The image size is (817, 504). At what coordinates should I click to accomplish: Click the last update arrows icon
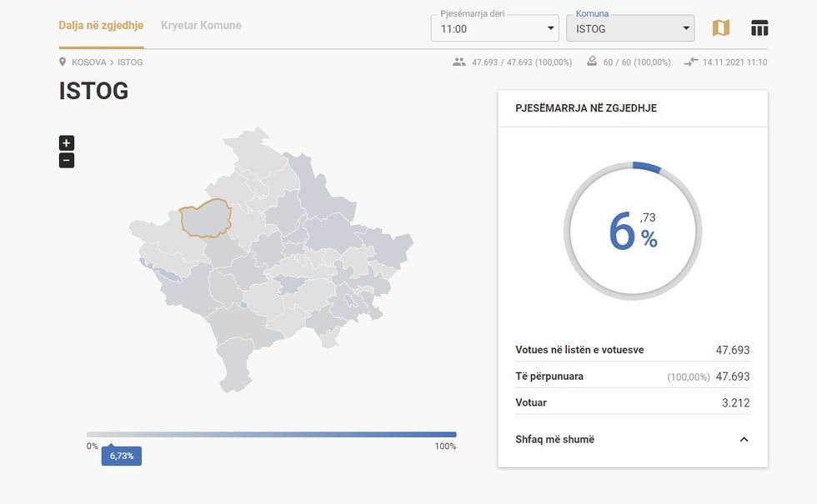pos(690,62)
